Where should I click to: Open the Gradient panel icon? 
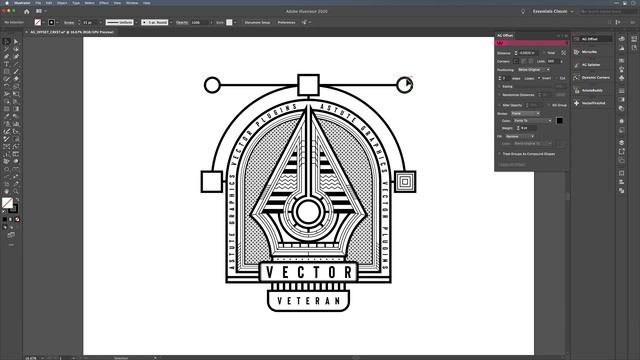621,100
